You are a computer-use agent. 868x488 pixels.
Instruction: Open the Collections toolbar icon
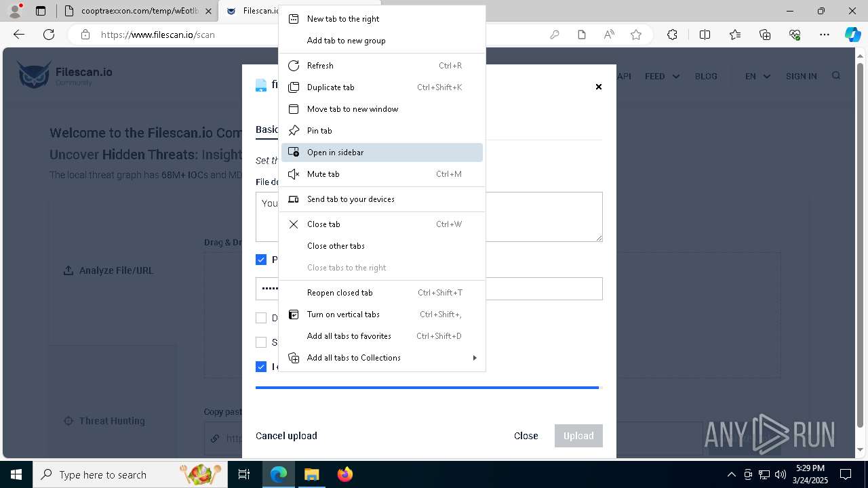(x=765, y=35)
